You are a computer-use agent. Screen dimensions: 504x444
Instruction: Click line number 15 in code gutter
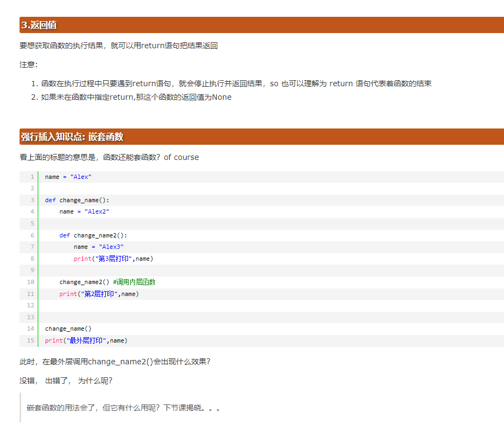click(x=30, y=340)
